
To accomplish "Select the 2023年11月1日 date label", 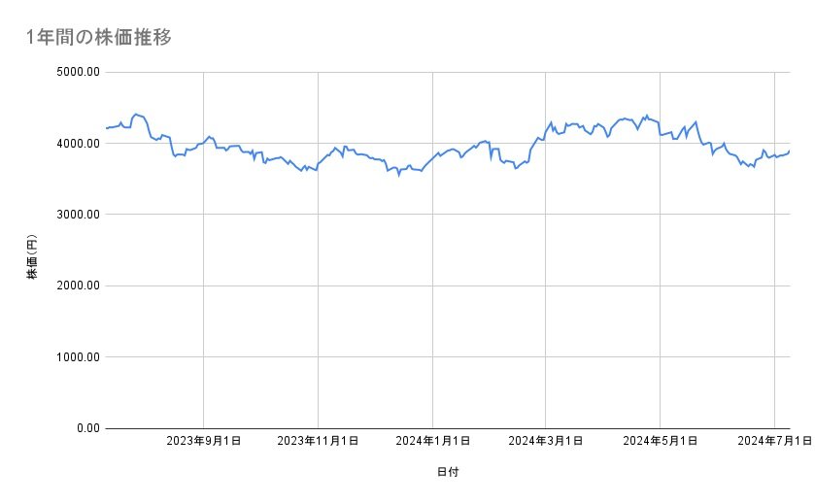I will coord(319,442).
